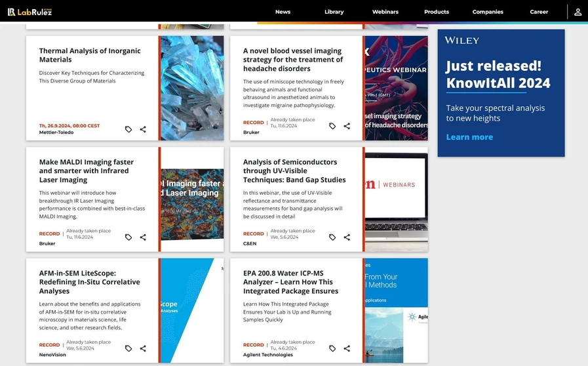Viewport: 588px width, 366px height.
Task: Click Learn more in Wiley ad
Action: coord(469,137)
